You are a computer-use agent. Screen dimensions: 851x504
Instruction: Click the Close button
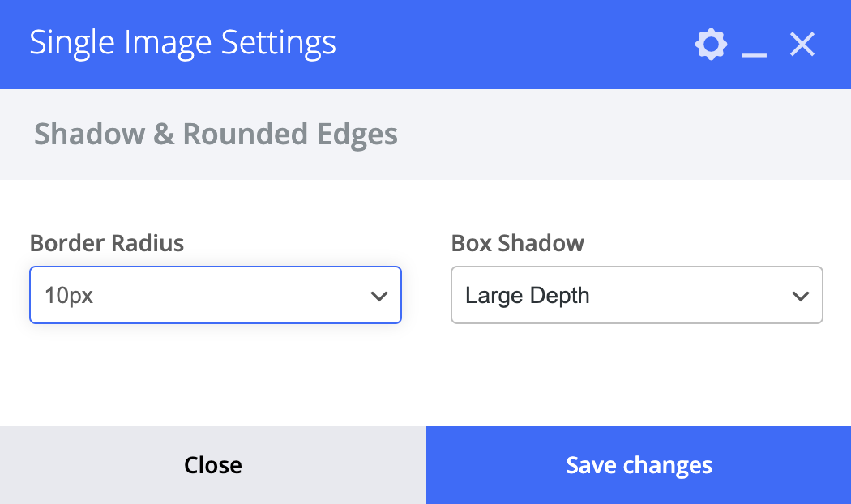212,465
